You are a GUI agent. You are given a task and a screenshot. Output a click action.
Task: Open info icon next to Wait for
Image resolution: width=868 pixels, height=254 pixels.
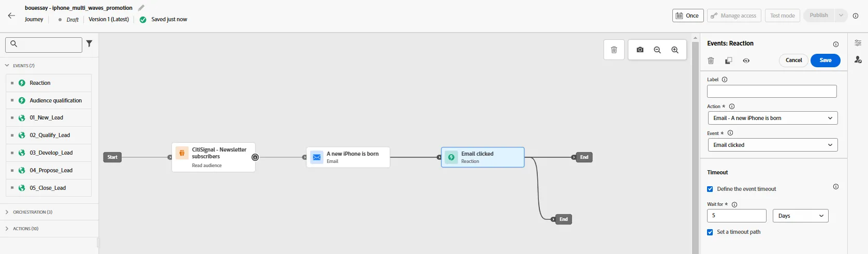coord(734,204)
